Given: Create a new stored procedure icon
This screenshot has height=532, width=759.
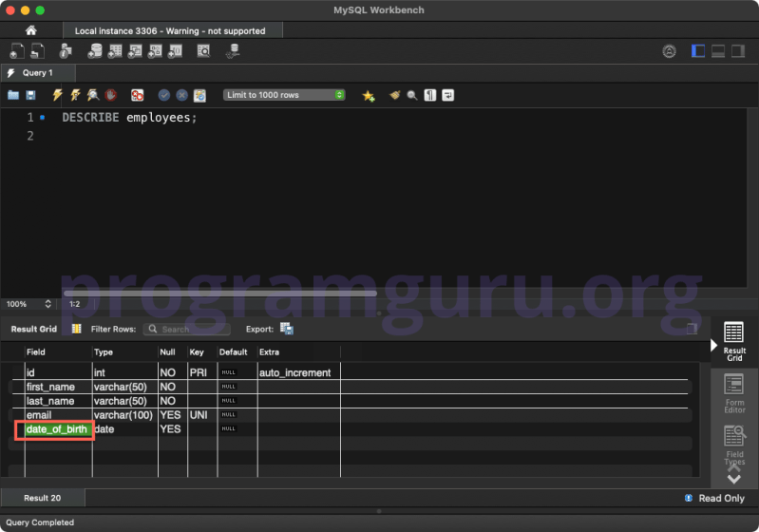Looking at the screenshot, I should (155, 51).
